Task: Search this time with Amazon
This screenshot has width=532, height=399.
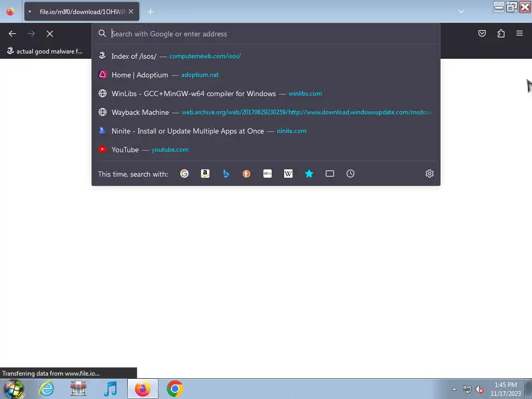Action: coord(205,174)
